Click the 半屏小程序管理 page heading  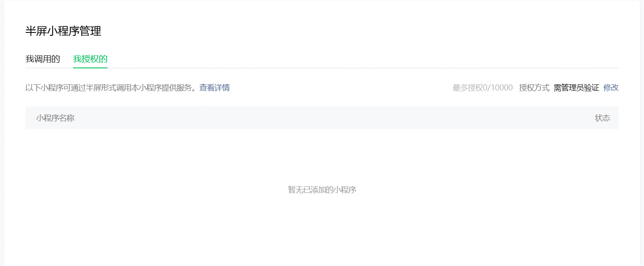[x=63, y=31]
